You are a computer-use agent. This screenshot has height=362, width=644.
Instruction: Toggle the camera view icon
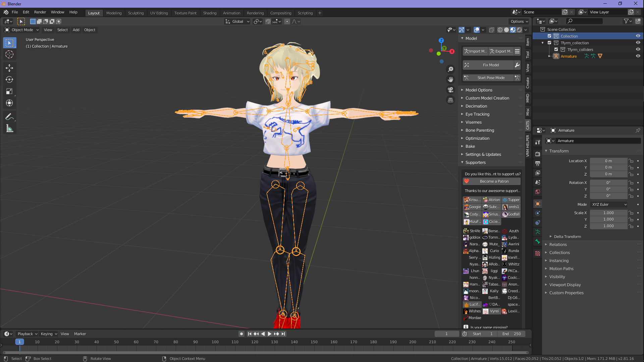pos(450,90)
